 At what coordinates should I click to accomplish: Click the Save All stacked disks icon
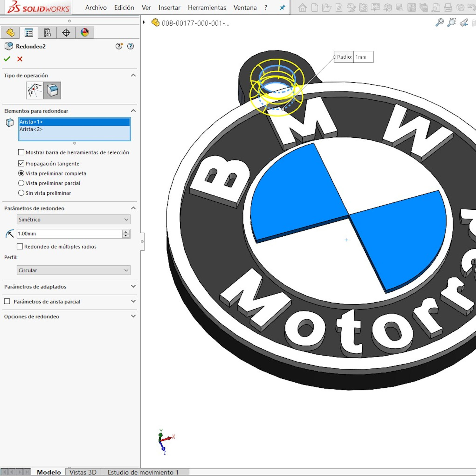tap(424, 8)
